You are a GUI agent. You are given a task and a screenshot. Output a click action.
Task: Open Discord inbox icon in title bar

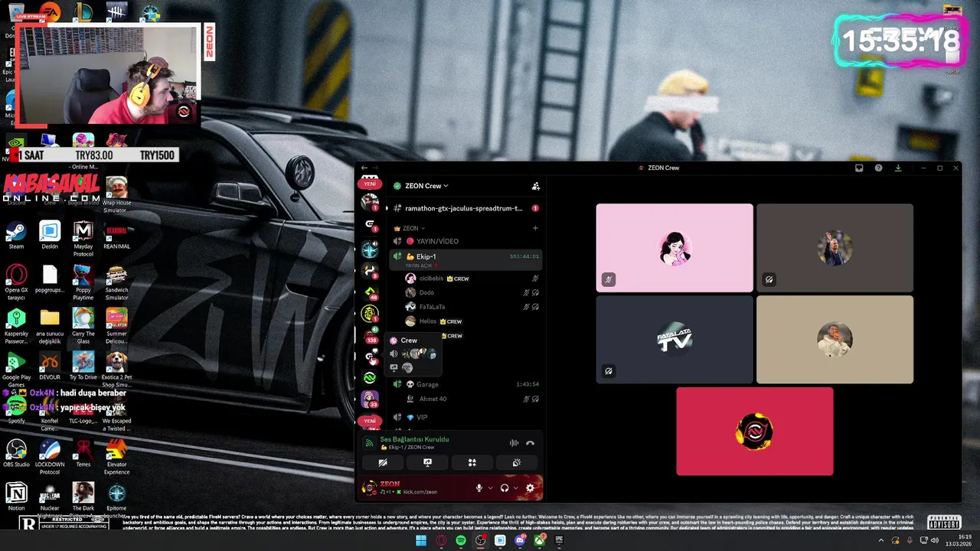[x=859, y=168]
